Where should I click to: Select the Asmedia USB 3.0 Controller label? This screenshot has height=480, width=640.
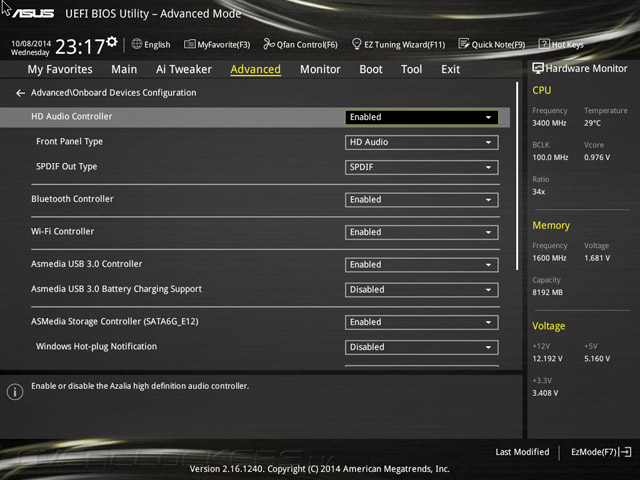[87, 264]
